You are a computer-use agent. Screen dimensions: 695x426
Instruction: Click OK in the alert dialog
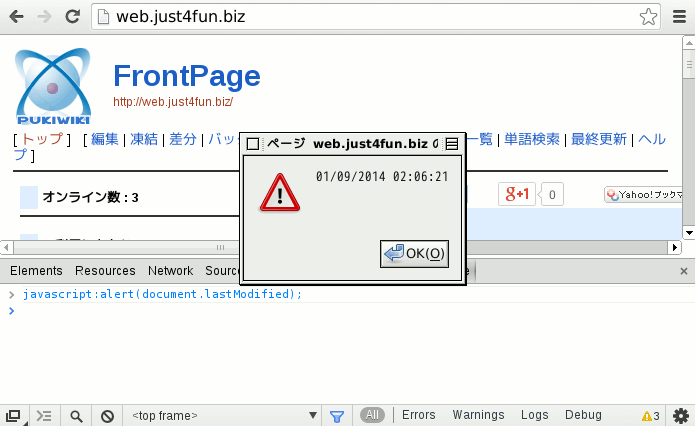coord(415,254)
